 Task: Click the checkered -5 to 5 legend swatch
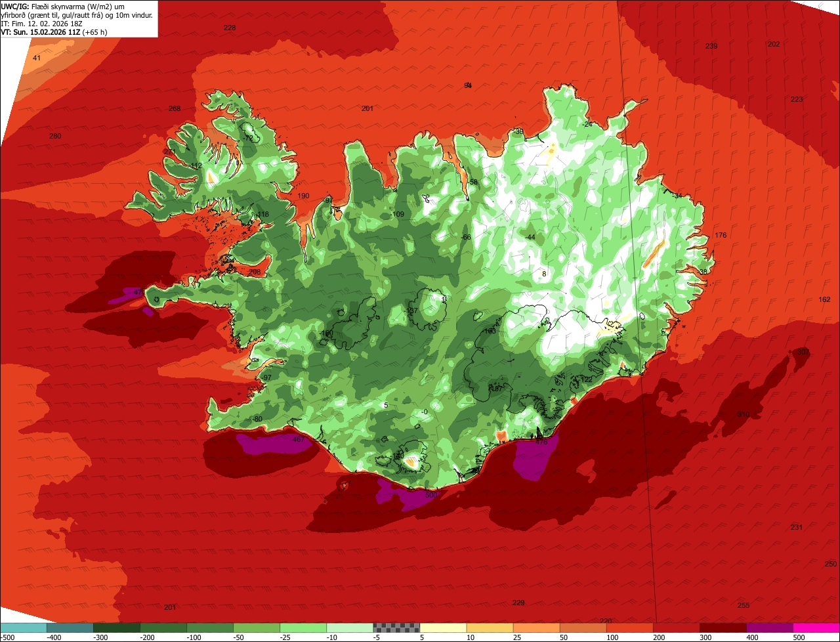click(x=396, y=628)
